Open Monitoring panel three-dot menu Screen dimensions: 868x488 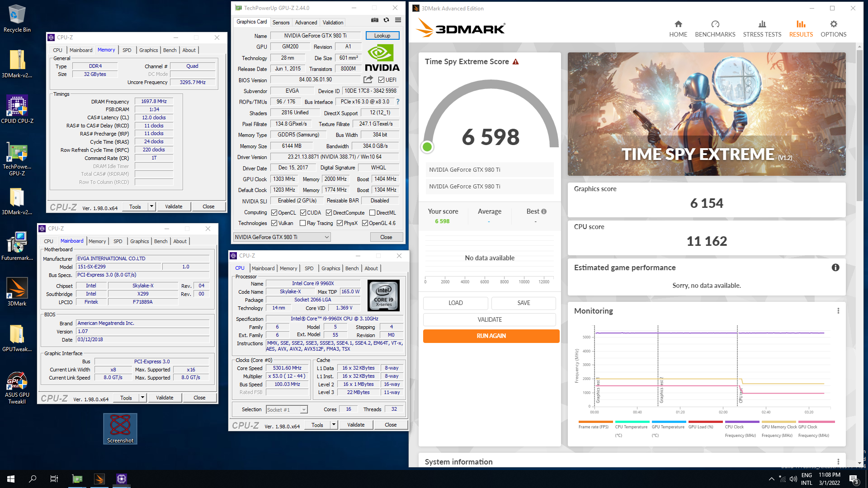[838, 311]
